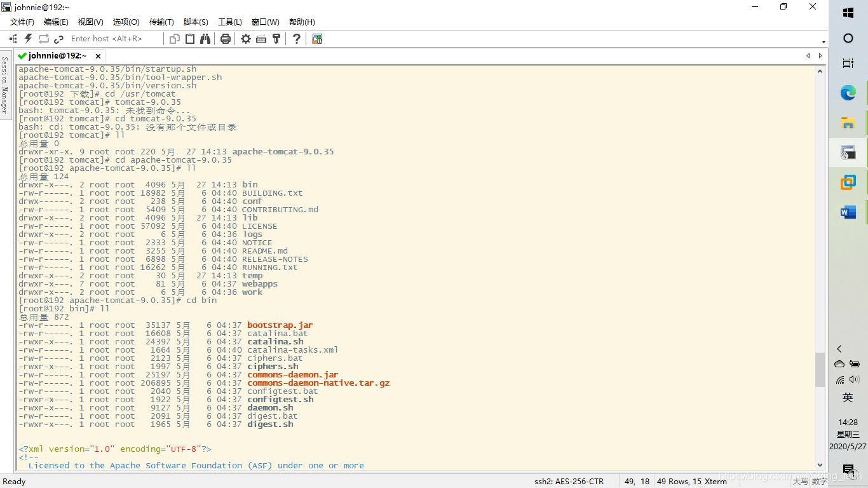Open Microsoft Edge from the taskbar

(848, 93)
